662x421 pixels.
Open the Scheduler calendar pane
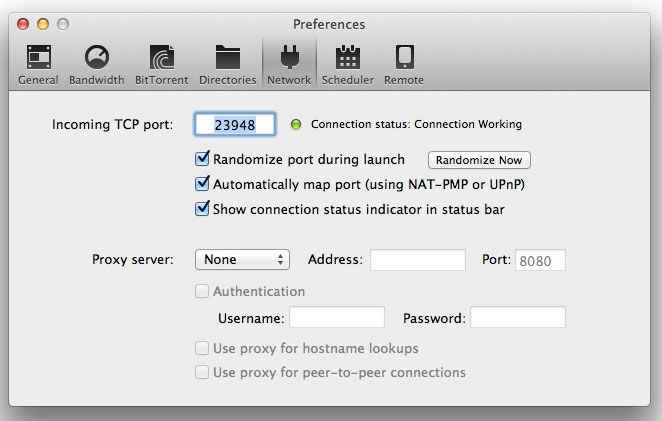[348, 63]
